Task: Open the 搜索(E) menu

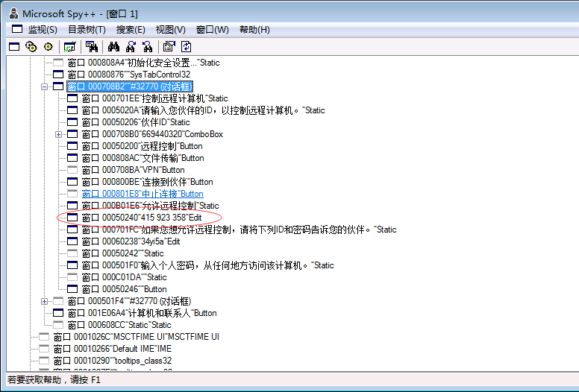Action: click(131, 30)
